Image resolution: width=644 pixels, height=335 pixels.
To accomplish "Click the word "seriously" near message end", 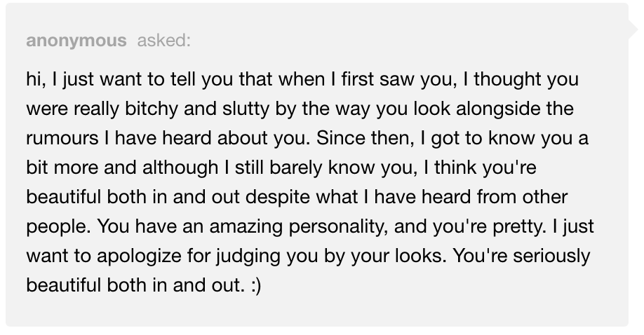I will click(551, 257).
